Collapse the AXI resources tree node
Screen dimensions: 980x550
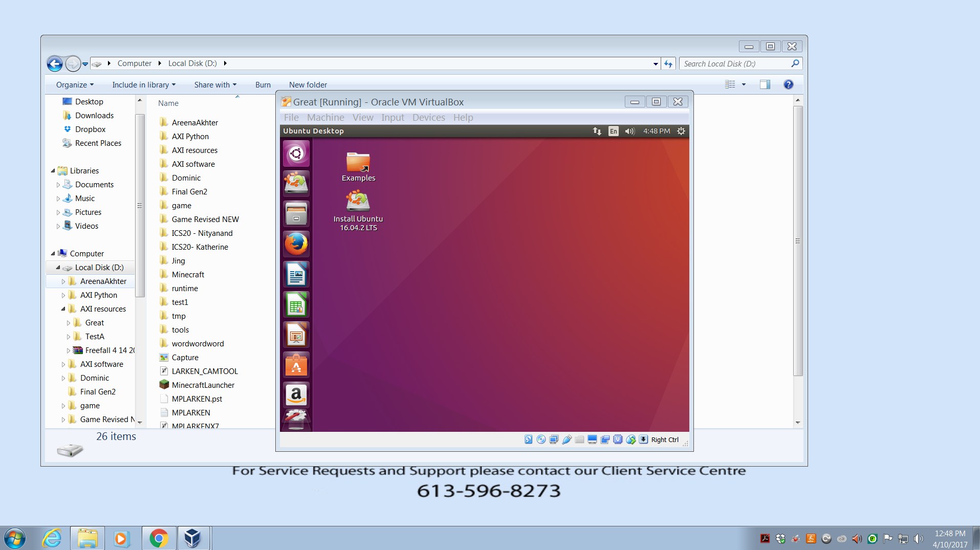[63, 309]
